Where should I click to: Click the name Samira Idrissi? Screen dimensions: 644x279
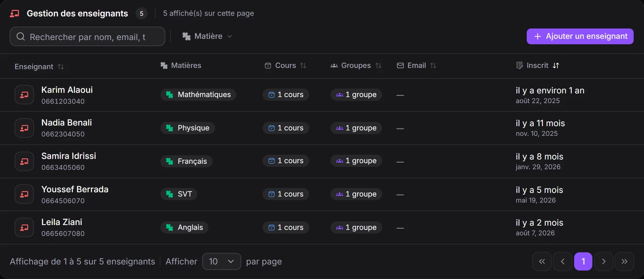(x=69, y=156)
